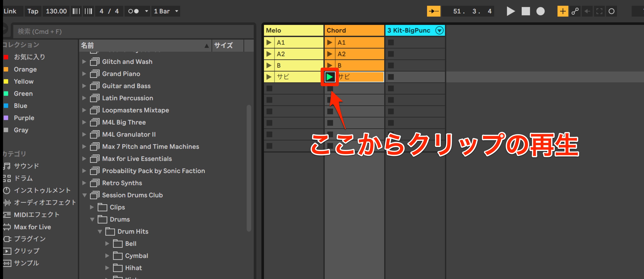The height and width of the screenshot is (279, 644).
Task: Click the time signature numerator 4
Action: pos(102,11)
